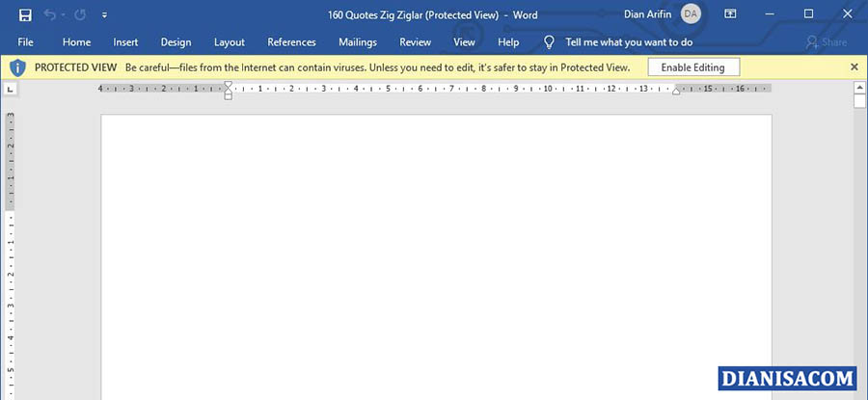The width and height of the screenshot is (868, 400).
Task: Switch to the Home tab
Action: point(76,42)
